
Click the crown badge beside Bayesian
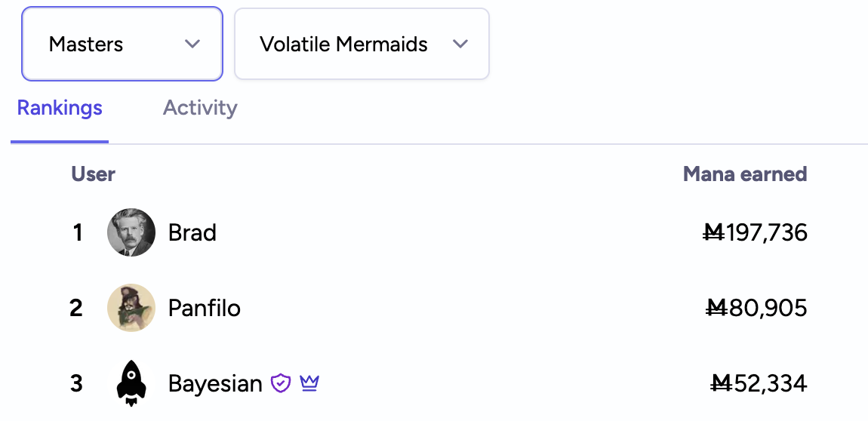click(x=309, y=383)
